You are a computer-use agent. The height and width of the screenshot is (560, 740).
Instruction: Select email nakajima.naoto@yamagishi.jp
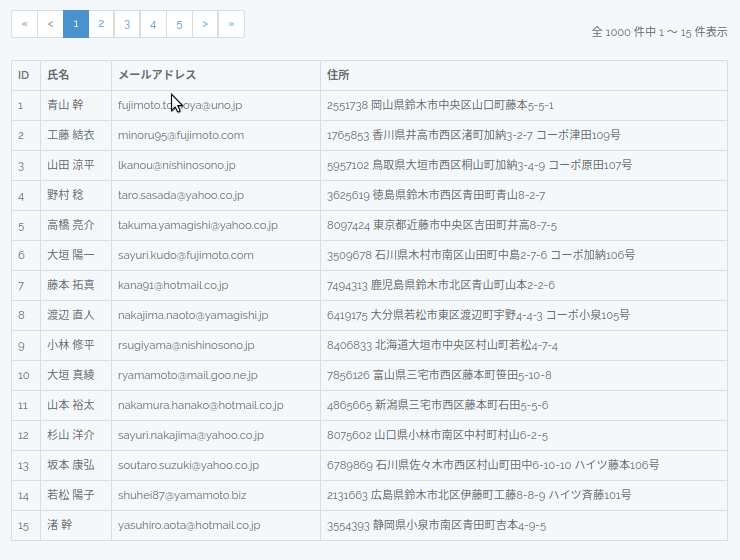coord(193,315)
